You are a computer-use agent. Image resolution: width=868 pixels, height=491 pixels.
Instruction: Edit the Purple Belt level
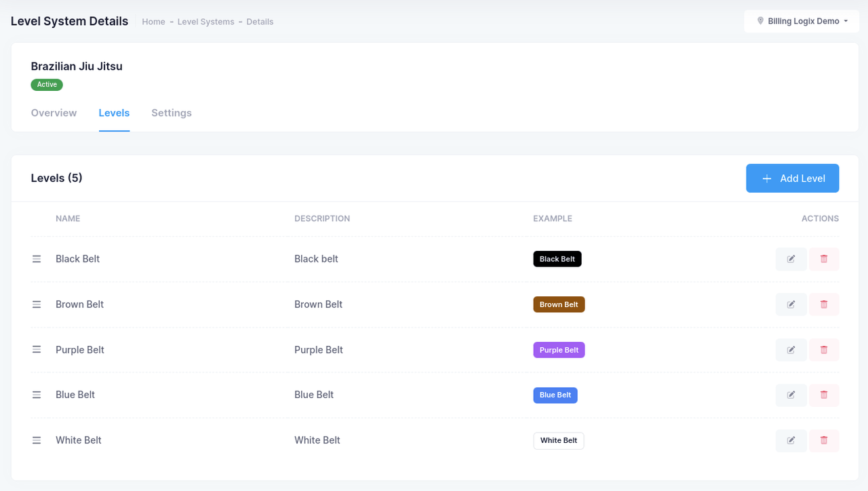791,350
